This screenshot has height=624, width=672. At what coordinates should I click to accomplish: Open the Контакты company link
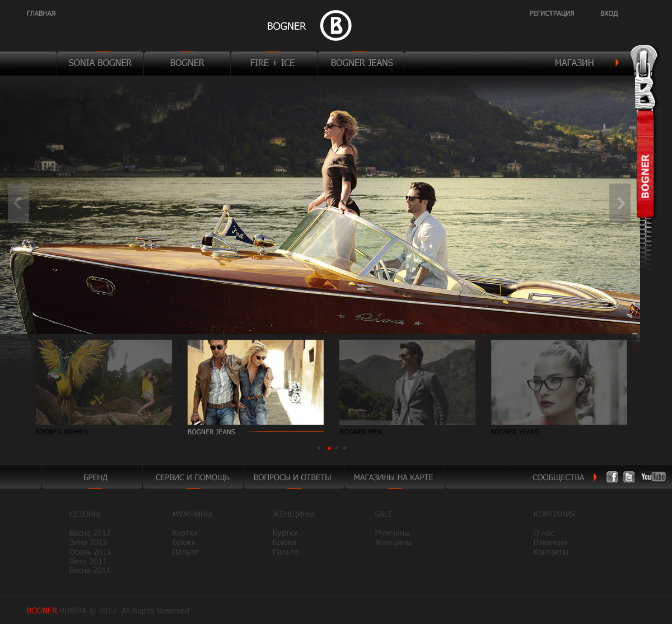(550, 552)
